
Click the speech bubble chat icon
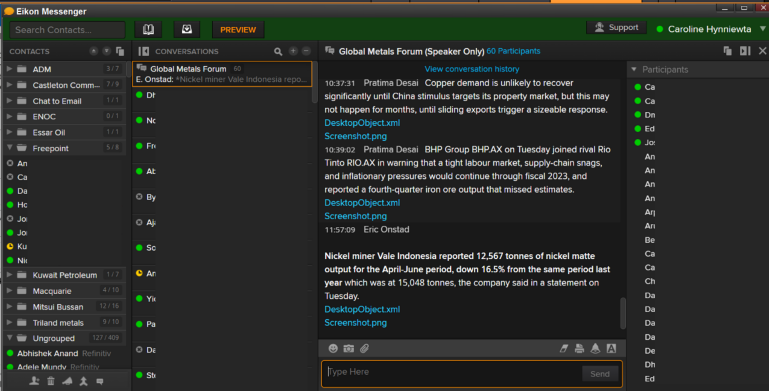(100, 381)
